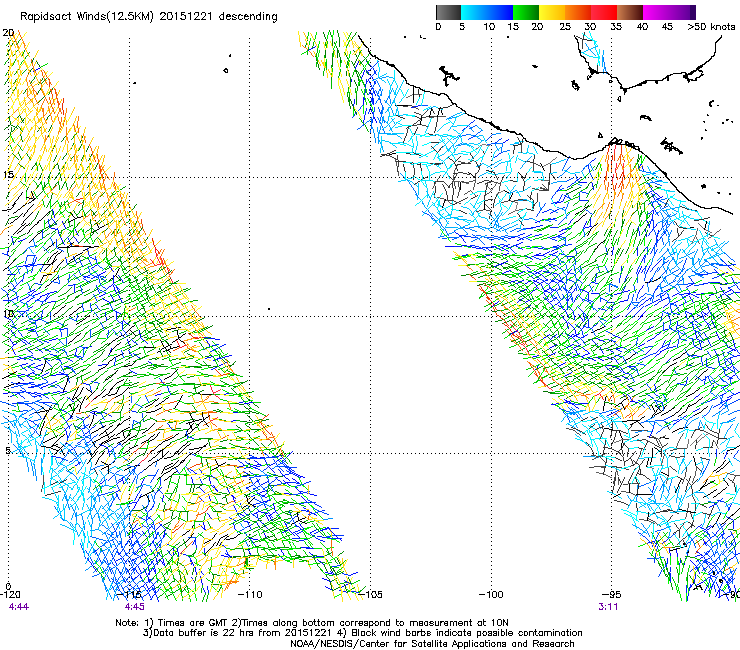Click the 'NOAA/NESDIS/Center for Satellite Applications' credit
Image resolution: width=740 pixels, height=650 pixels.
[x=398, y=644]
